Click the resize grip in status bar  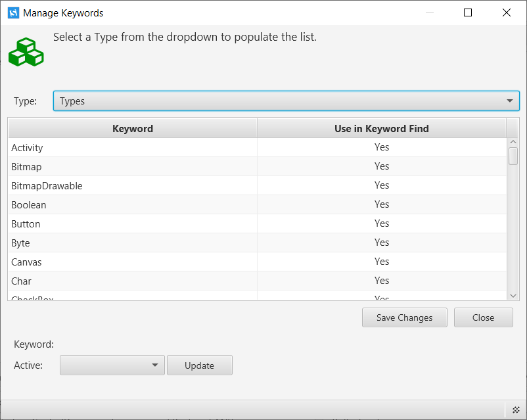(x=516, y=409)
